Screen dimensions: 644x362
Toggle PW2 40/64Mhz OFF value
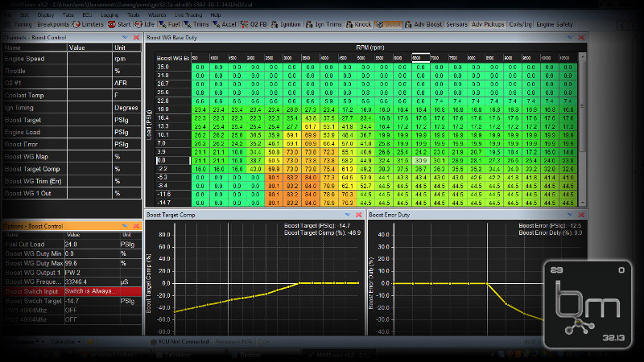[x=91, y=319]
